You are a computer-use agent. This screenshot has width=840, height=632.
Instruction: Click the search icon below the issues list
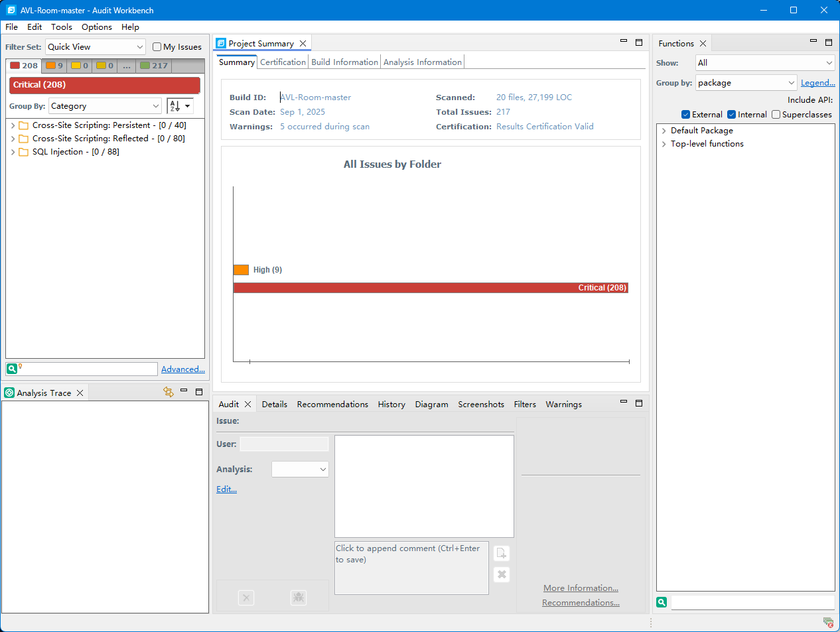coord(11,369)
